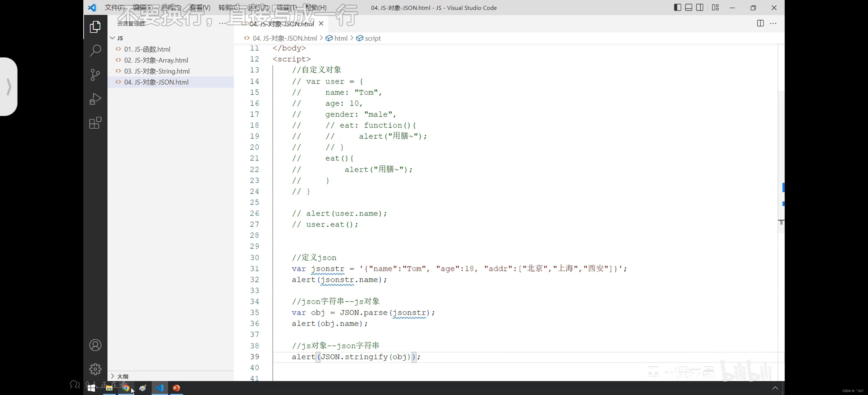Image resolution: width=868 pixels, height=395 pixels.
Task: Open the 运行(R) menu
Action: point(258,7)
